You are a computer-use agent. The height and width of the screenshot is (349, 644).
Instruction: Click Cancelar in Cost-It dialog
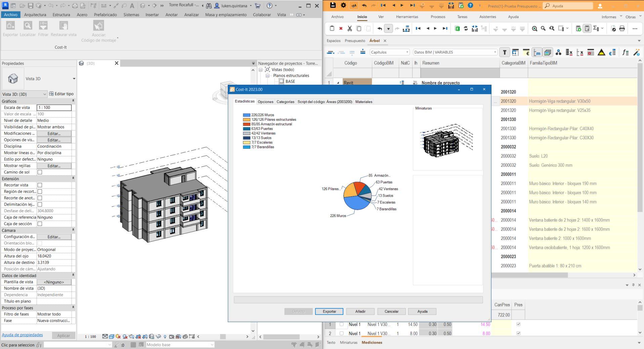(x=391, y=311)
